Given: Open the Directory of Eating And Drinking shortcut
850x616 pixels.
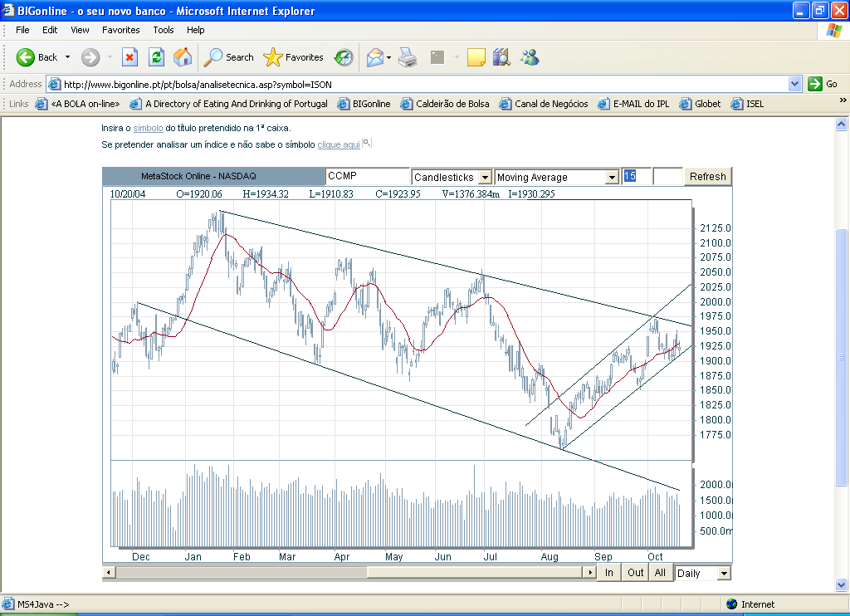Looking at the screenshot, I should tap(229, 104).
